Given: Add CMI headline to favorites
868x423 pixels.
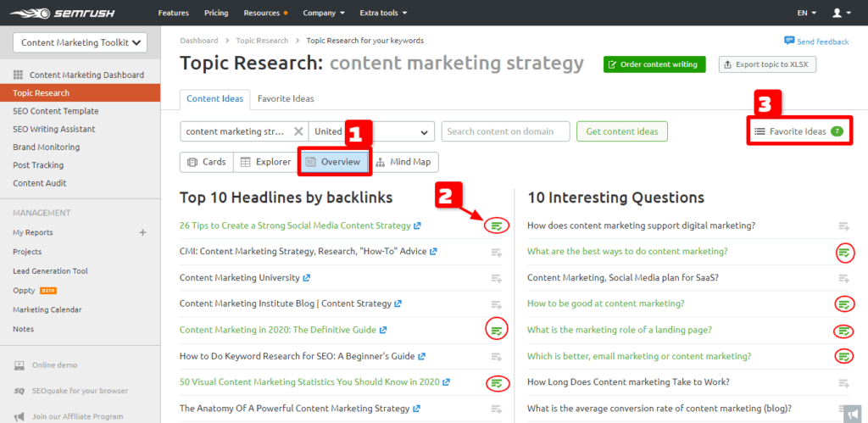Looking at the screenshot, I should click(496, 253).
